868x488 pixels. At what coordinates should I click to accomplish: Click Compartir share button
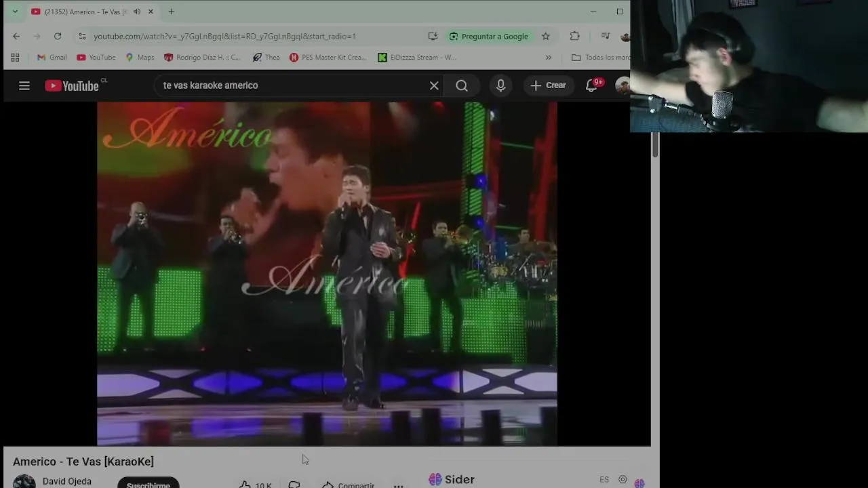pyautogui.click(x=348, y=485)
